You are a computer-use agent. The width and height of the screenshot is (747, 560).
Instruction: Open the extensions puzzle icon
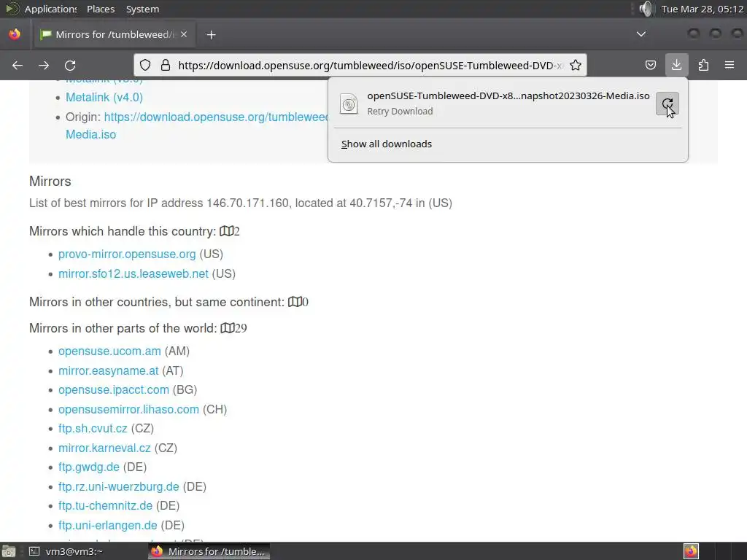703,65
